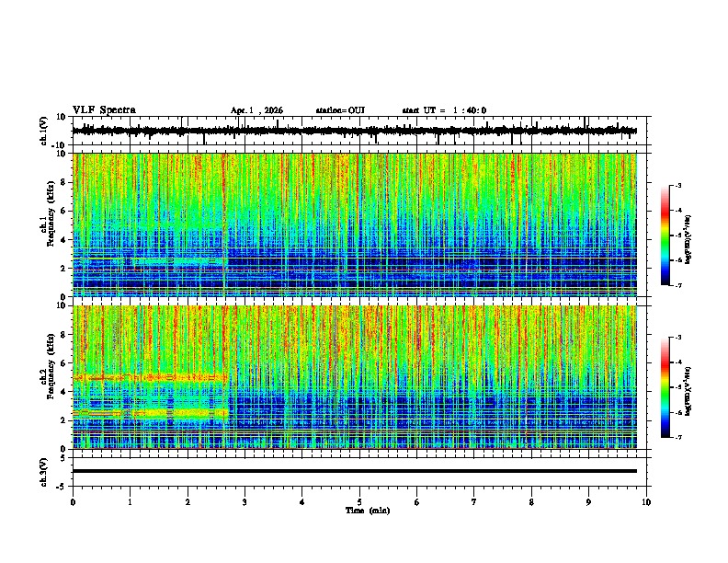
Task: Click time axis tick label "0"
Action: pyautogui.click(x=73, y=502)
